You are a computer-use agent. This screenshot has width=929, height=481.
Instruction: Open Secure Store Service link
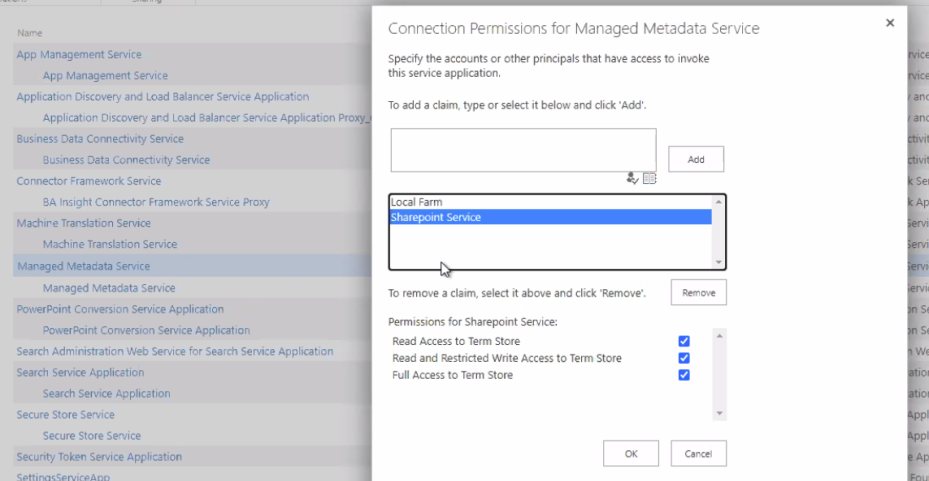(65, 414)
